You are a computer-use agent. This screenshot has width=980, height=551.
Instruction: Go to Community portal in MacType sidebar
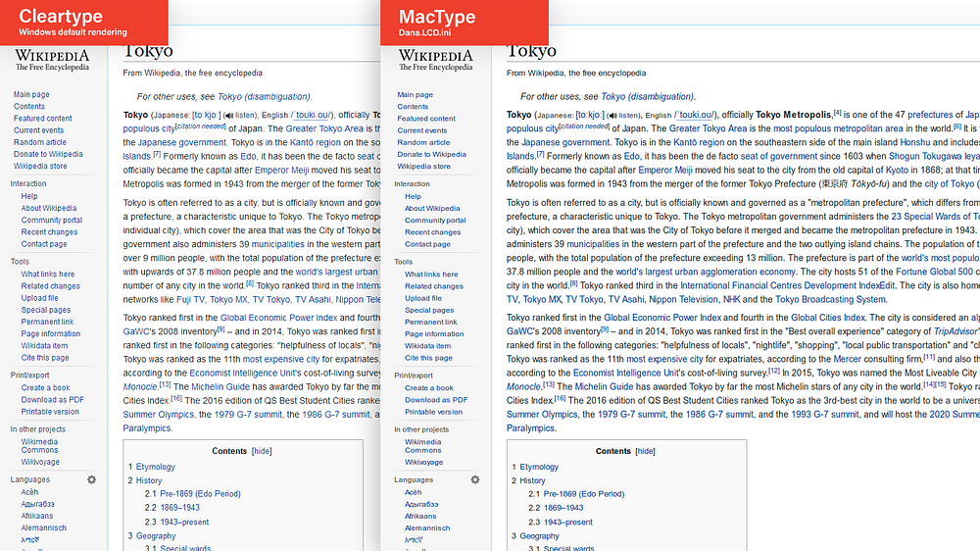tap(435, 220)
